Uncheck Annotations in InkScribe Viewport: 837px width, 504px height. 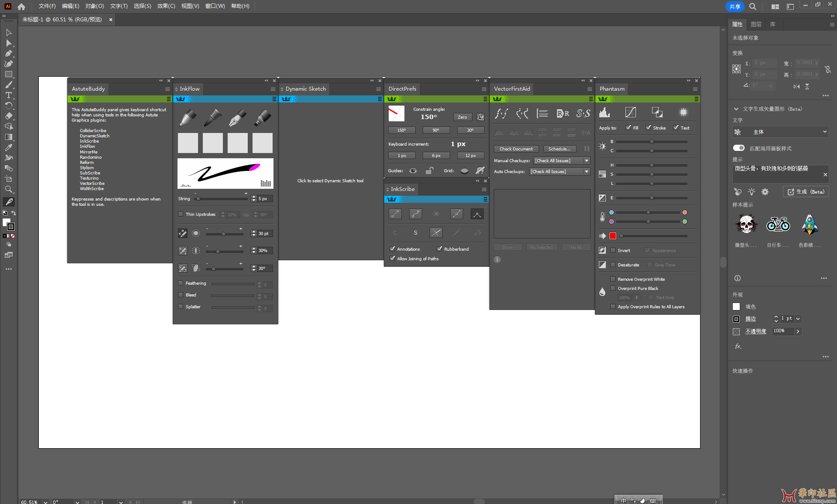393,249
